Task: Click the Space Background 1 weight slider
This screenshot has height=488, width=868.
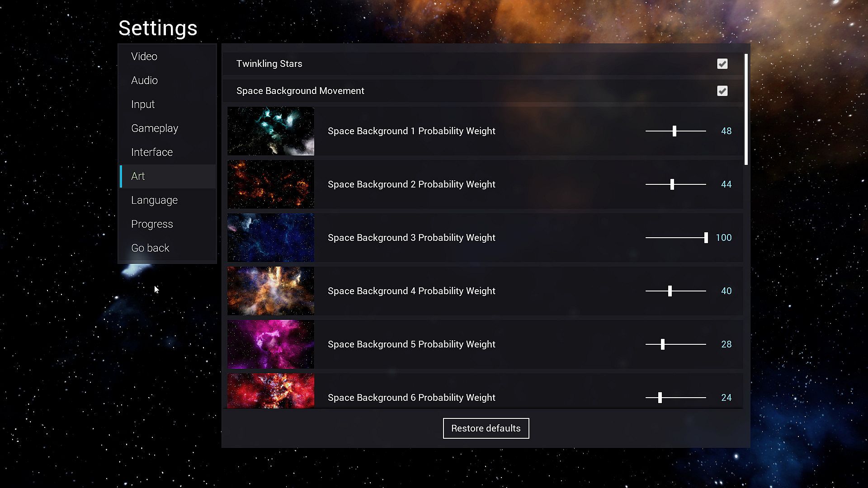Action: point(675,131)
